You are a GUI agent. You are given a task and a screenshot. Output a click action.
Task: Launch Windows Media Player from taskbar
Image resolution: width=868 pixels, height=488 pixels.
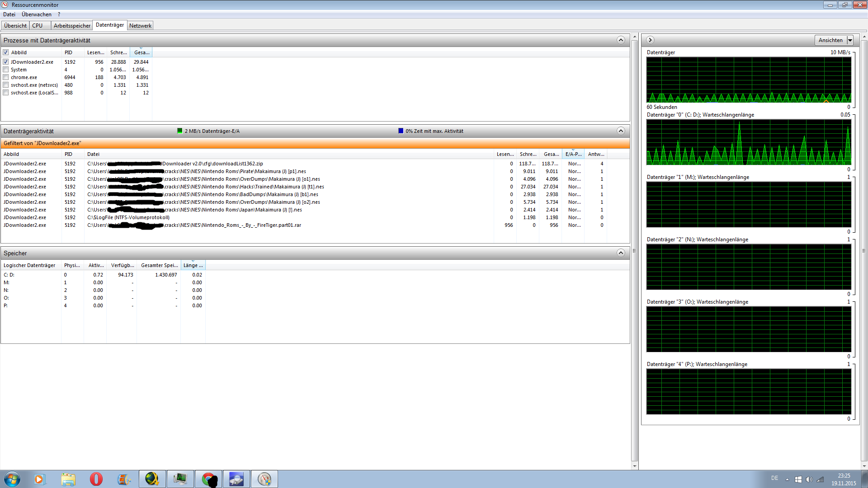pyautogui.click(x=40, y=479)
